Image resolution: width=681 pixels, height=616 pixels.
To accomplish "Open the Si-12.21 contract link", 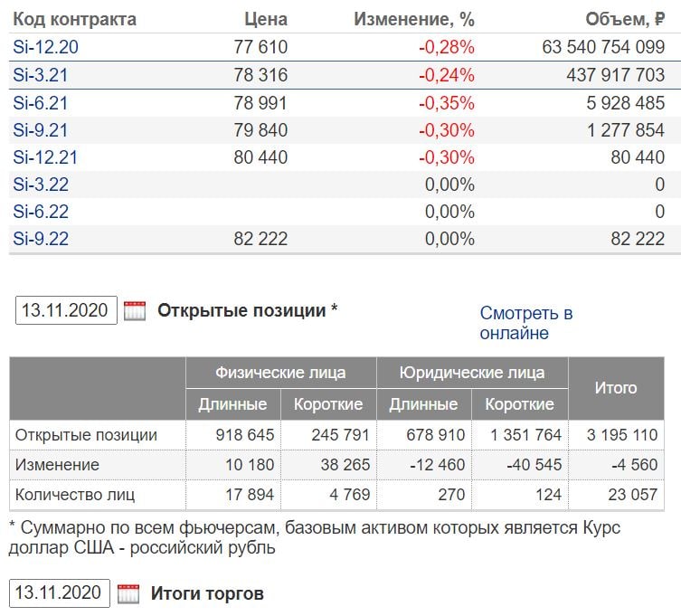I will (45, 157).
